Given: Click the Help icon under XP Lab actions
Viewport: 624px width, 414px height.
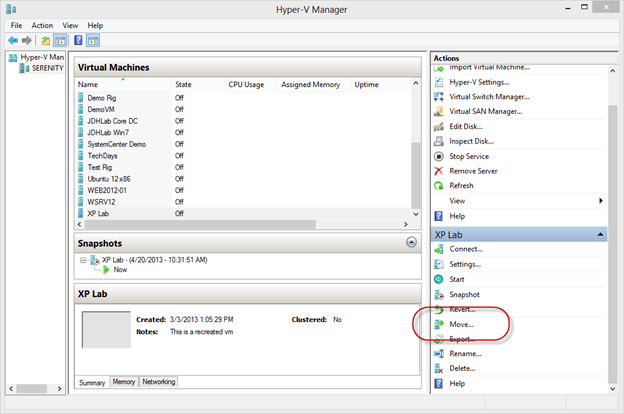Looking at the screenshot, I should pyautogui.click(x=439, y=383).
